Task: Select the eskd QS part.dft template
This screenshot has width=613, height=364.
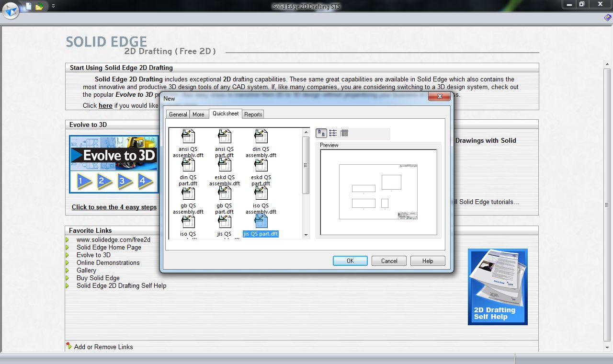Action: [261, 171]
